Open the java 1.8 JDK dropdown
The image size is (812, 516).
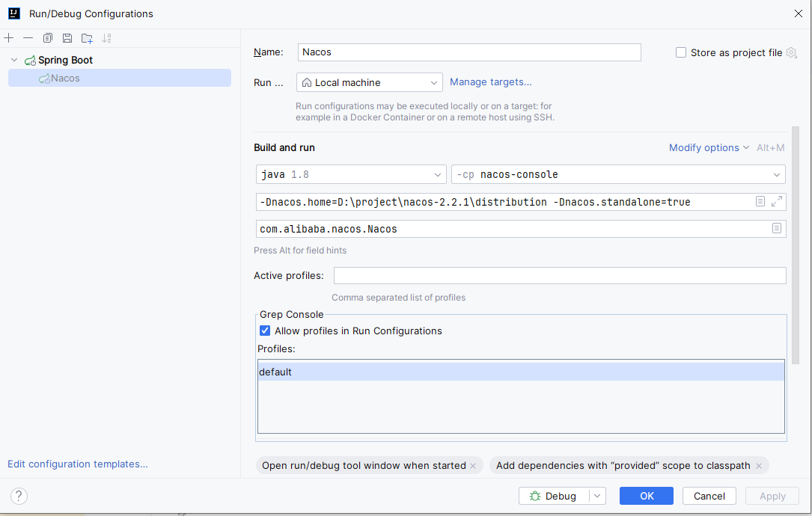pos(352,174)
